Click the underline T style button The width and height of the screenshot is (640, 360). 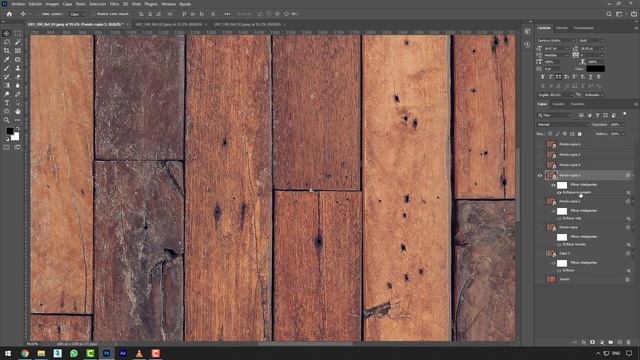point(590,77)
